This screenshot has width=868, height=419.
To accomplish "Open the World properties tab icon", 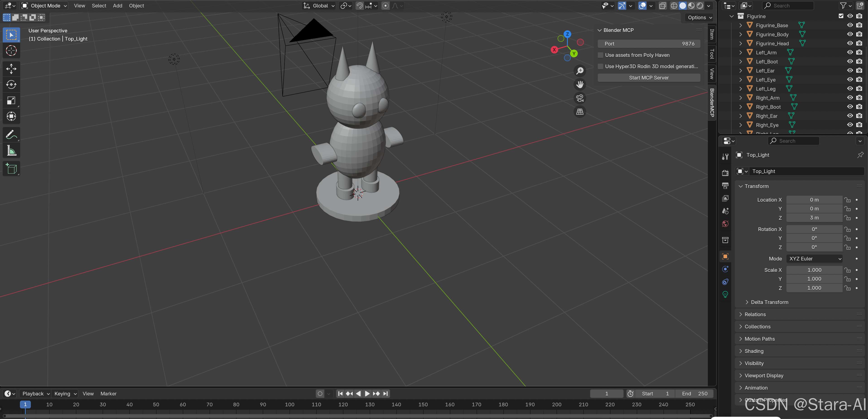I will click(x=726, y=224).
